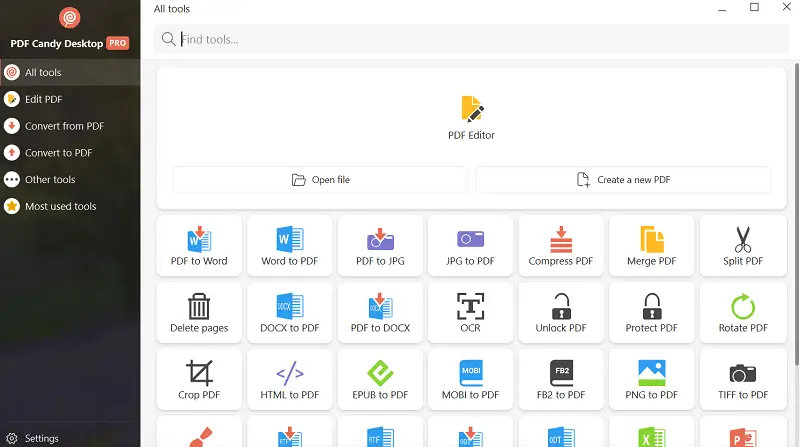Launch the JPG to PDF converter
Screen dimensions: 800x447
(470, 245)
